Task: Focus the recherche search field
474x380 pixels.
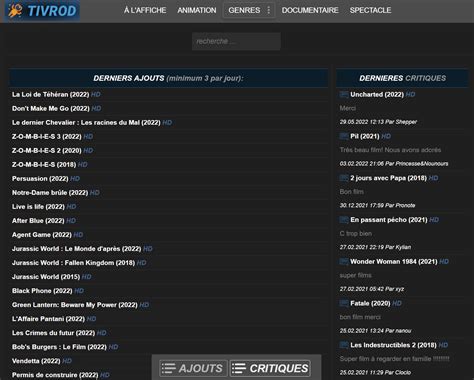Action: point(236,41)
